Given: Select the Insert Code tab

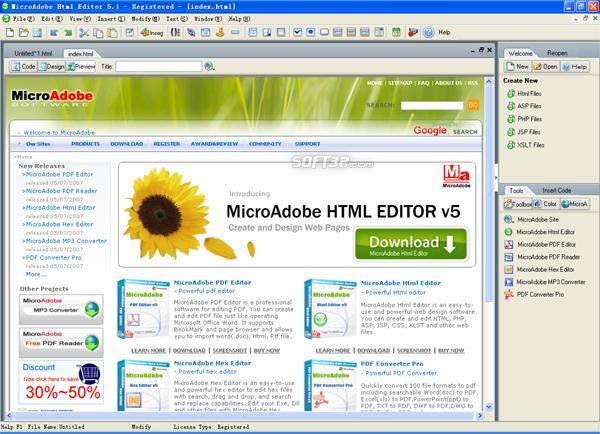Looking at the screenshot, I should (556, 190).
